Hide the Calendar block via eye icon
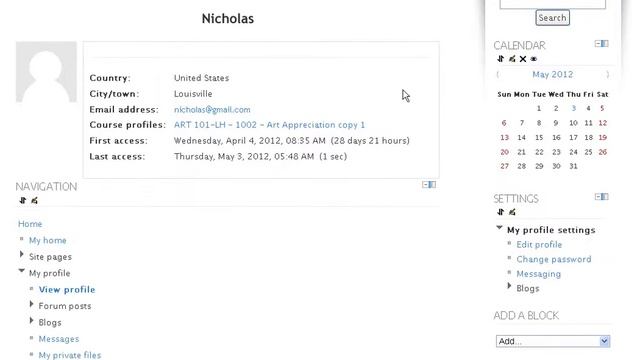The width and height of the screenshot is (640, 360). tap(533, 59)
